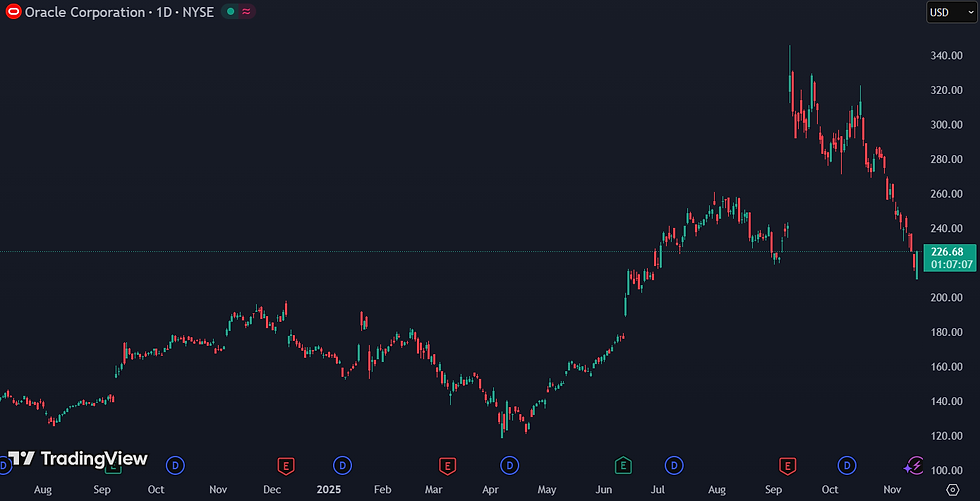Click the 200.00 price axis label
The width and height of the screenshot is (980, 501).
click(945, 297)
